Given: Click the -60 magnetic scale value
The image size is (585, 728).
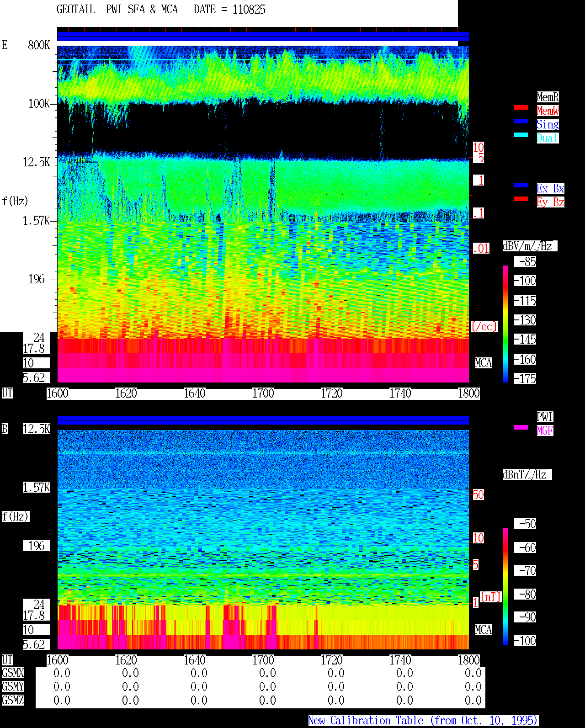Looking at the screenshot, I should click(x=526, y=547).
